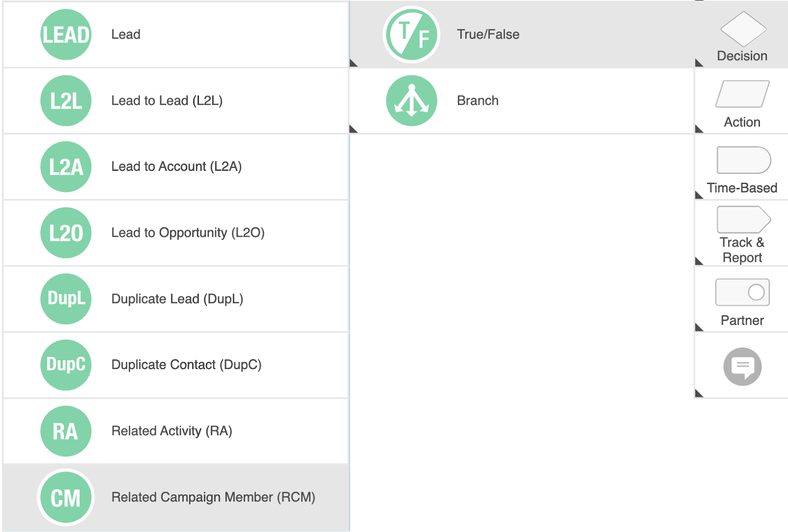This screenshot has width=788, height=532.
Task: Expand the Action submenu corner arrow
Action: pos(699,129)
